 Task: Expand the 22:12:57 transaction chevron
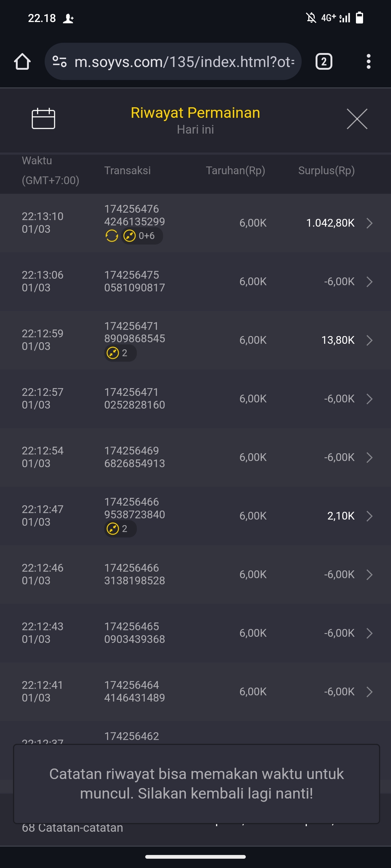pos(369,399)
